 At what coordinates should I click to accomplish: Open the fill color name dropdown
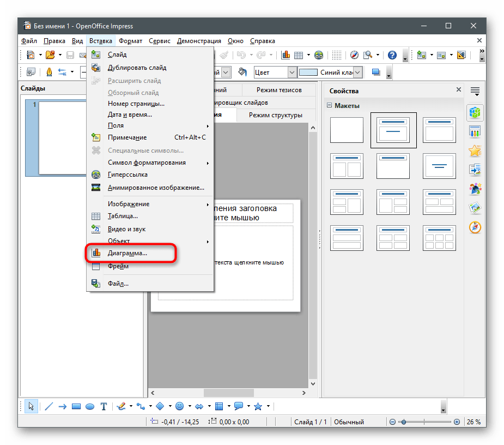click(359, 72)
